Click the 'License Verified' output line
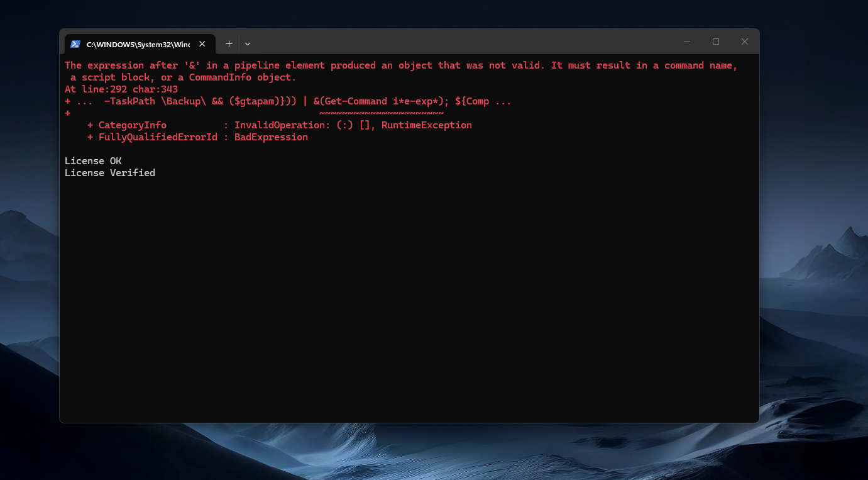868x480 pixels. click(x=110, y=173)
